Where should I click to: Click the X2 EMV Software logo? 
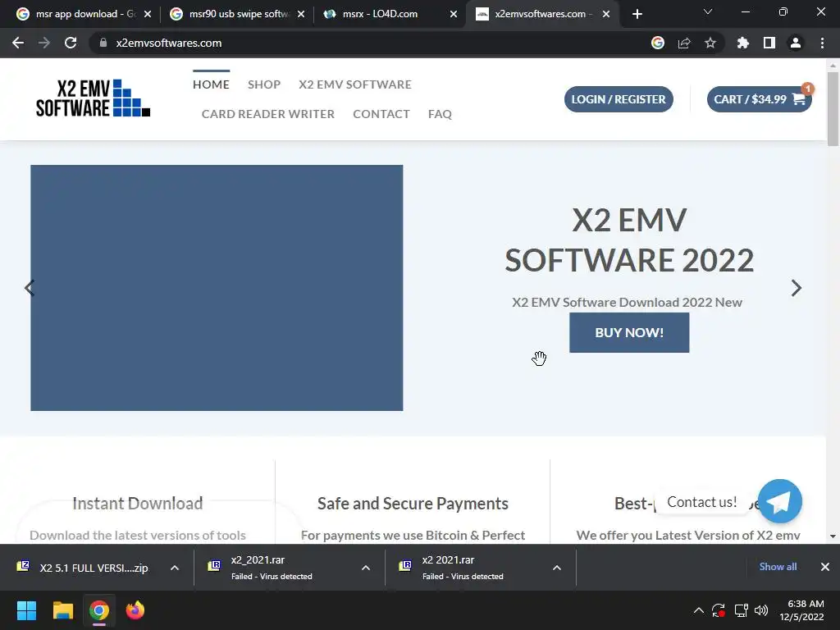click(x=93, y=98)
